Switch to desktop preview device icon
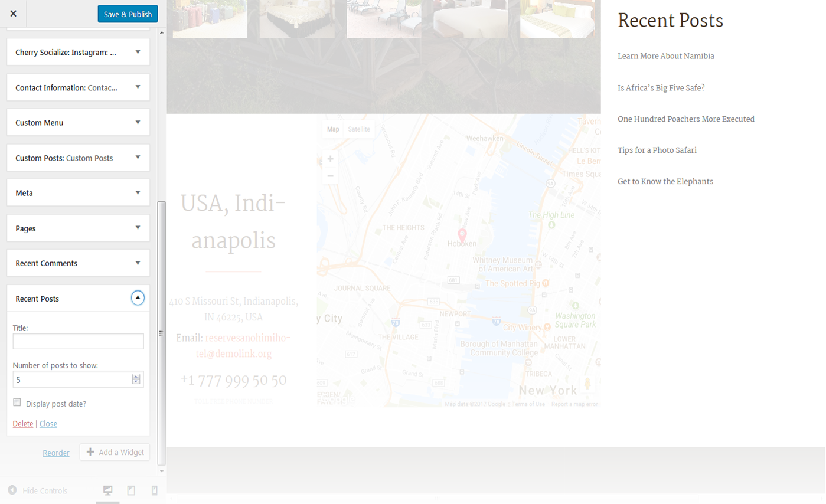This screenshot has width=826, height=504. point(108,490)
